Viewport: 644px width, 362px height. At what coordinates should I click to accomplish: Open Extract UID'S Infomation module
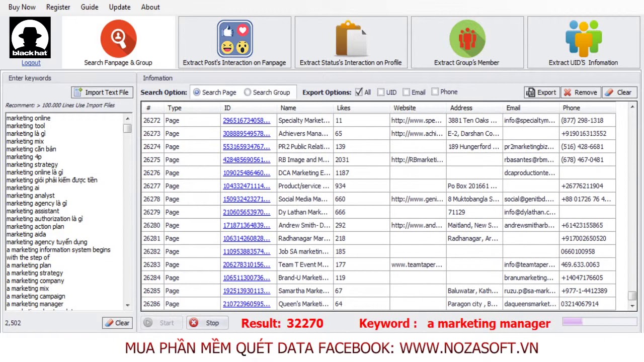(x=583, y=43)
